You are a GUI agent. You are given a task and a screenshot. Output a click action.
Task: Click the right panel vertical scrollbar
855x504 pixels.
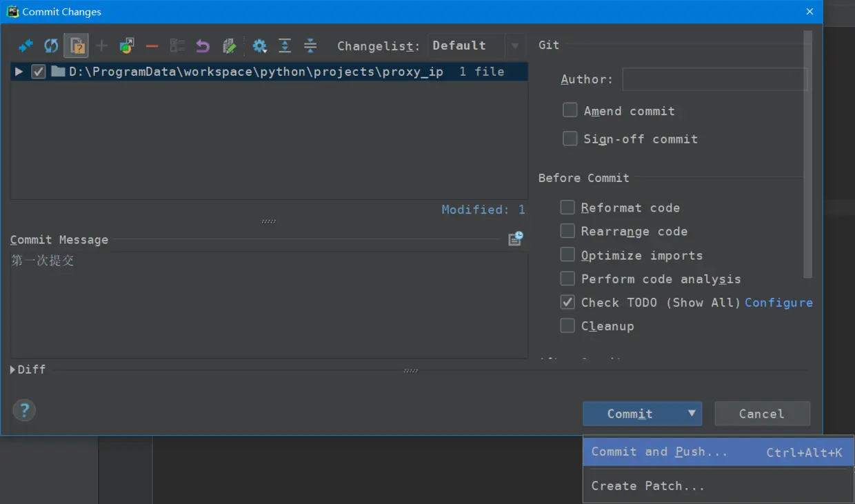pyautogui.click(x=808, y=155)
